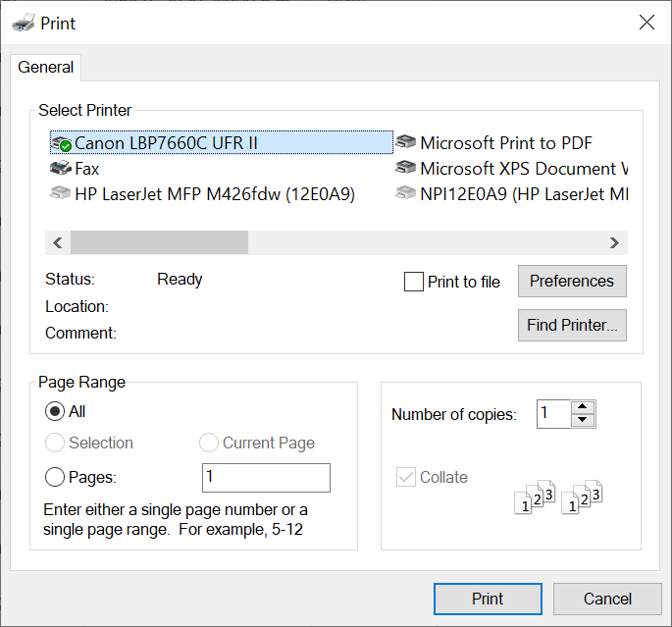Choose the Fax printer icon
This screenshot has height=627, width=672.
pyautogui.click(x=61, y=169)
